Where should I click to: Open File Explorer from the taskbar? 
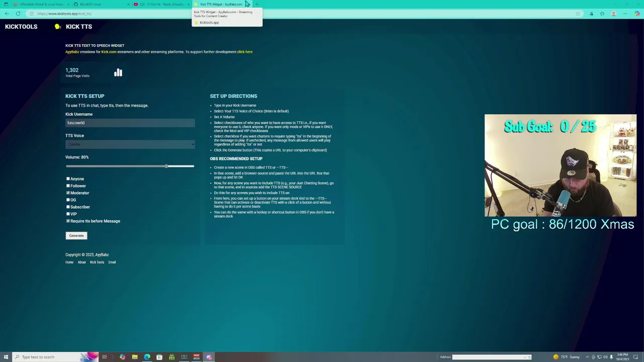tap(135, 357)
